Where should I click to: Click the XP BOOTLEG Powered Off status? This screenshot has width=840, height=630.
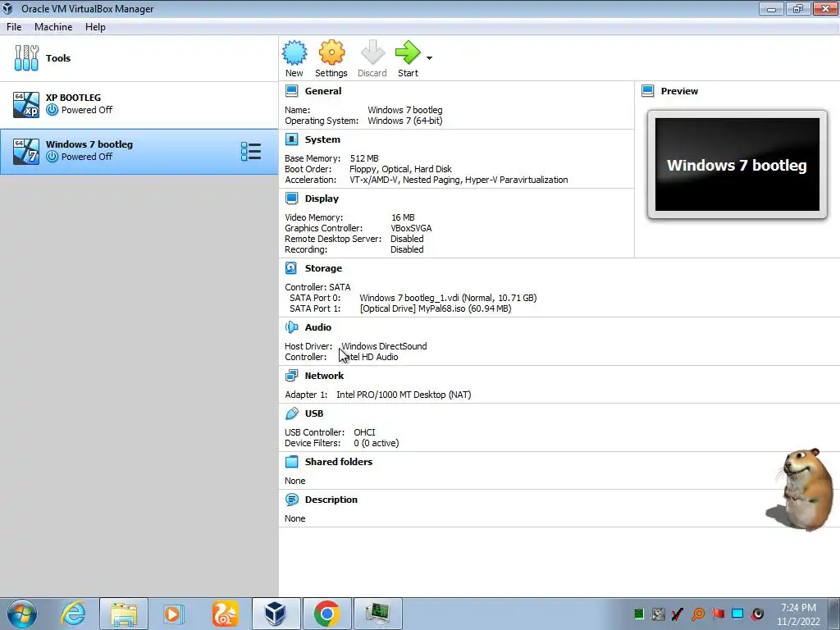87,110
